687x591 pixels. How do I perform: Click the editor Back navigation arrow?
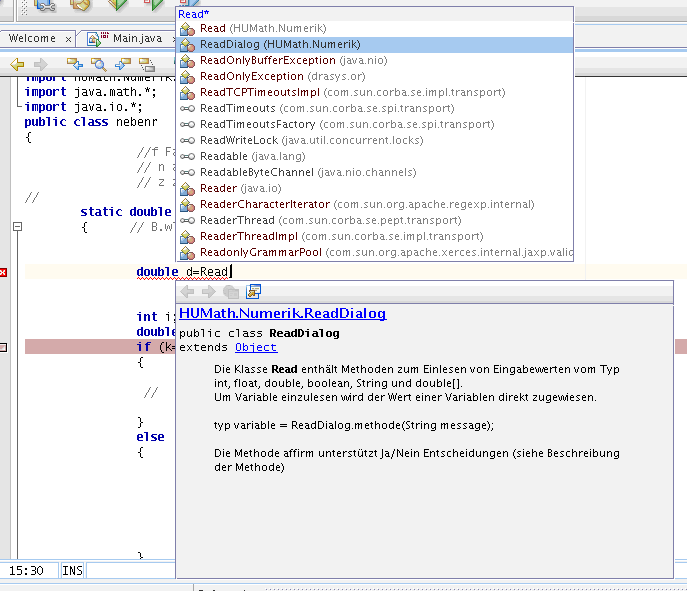(17, 64)
